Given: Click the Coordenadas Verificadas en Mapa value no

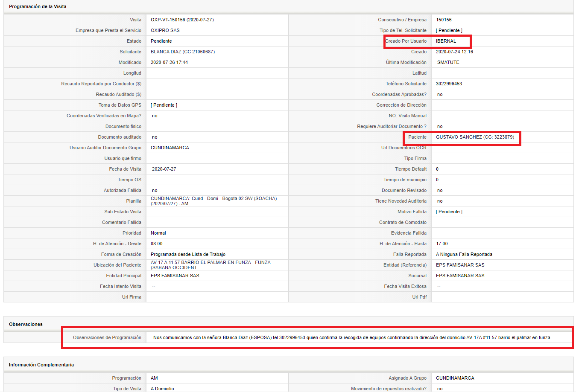Looking at the screenshot, I should 155,116.
